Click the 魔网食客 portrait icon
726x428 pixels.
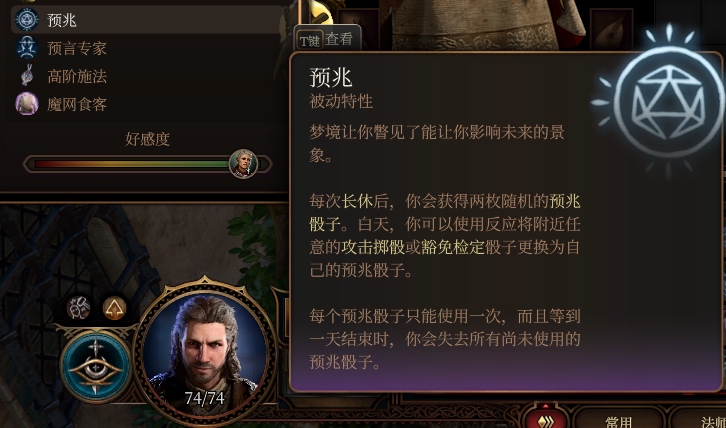27,103
